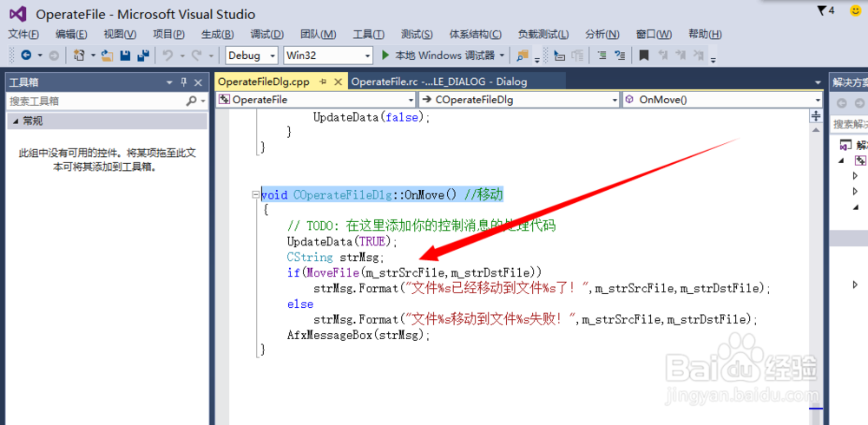Click the Uncomment selected lines icon

[621, 56]
